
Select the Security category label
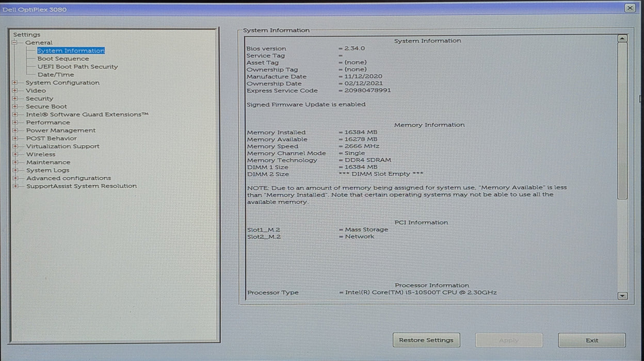[x=39, y=99]
